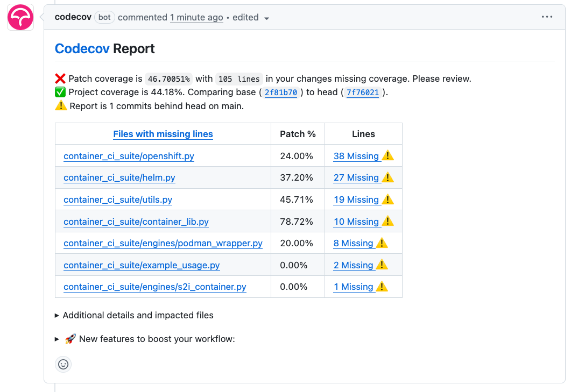Open engines/podman_wrapper.py file link

(x=163, y=243)
